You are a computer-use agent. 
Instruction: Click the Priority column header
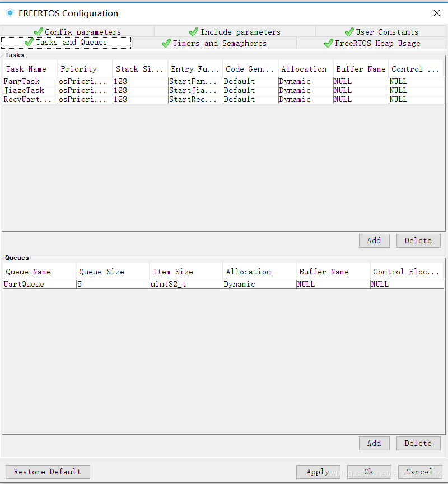pyautogui.click(x=85, y=69)
